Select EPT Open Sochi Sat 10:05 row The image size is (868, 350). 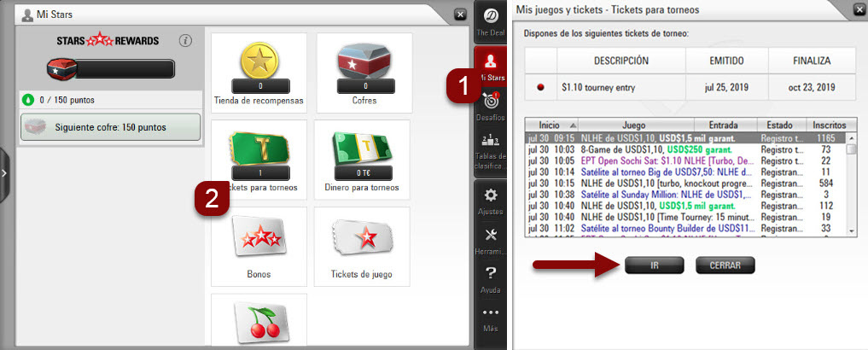[x=686, y=160]
